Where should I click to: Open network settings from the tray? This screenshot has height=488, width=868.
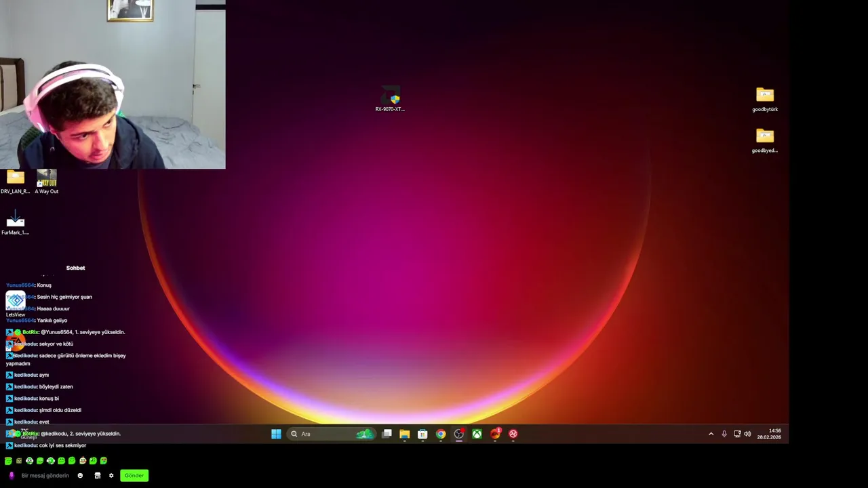pos(737,434)
